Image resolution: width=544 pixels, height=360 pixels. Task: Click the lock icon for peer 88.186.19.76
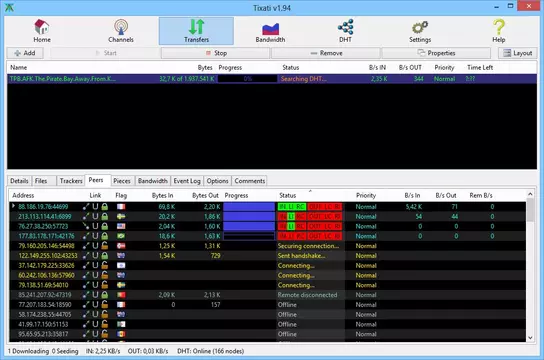pyautogui.click(x=104, y=207)
